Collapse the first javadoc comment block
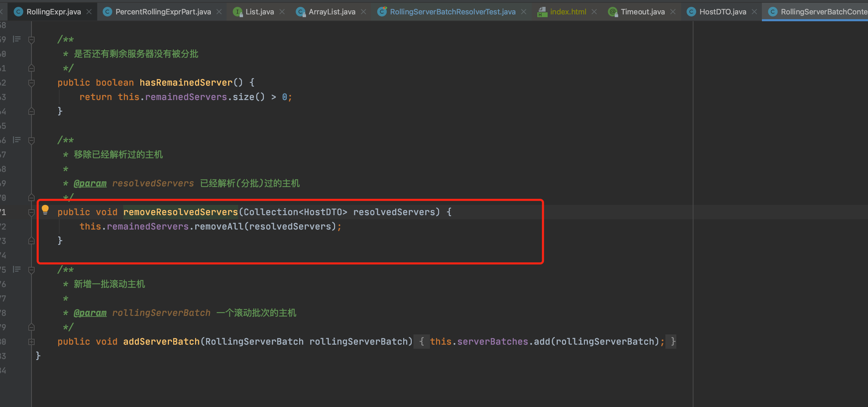868x407 pixels. pos(31,40)
